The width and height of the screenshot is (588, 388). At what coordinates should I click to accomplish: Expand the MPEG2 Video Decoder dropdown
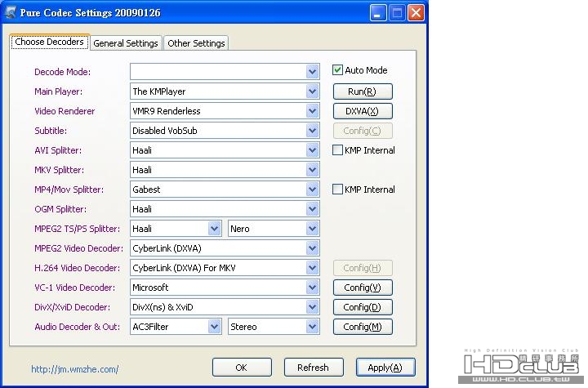click(312, 248)
